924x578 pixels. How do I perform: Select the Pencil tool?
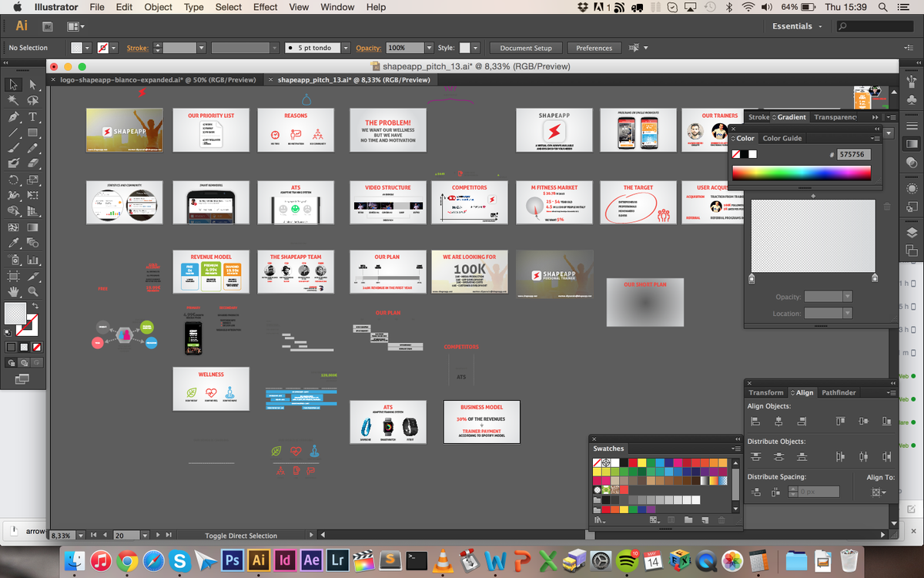pos(33,149)
